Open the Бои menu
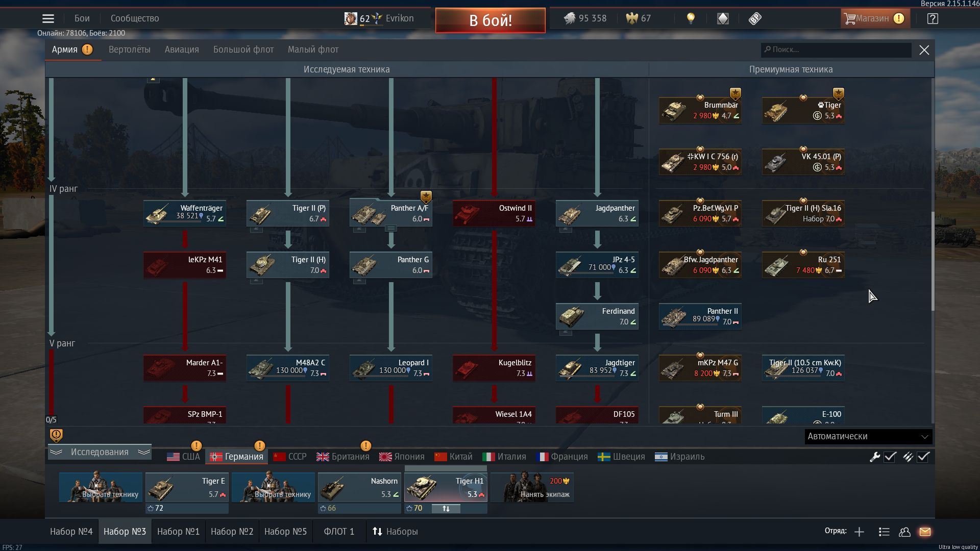Screen dimensions: 980x551 click(82, 18)
